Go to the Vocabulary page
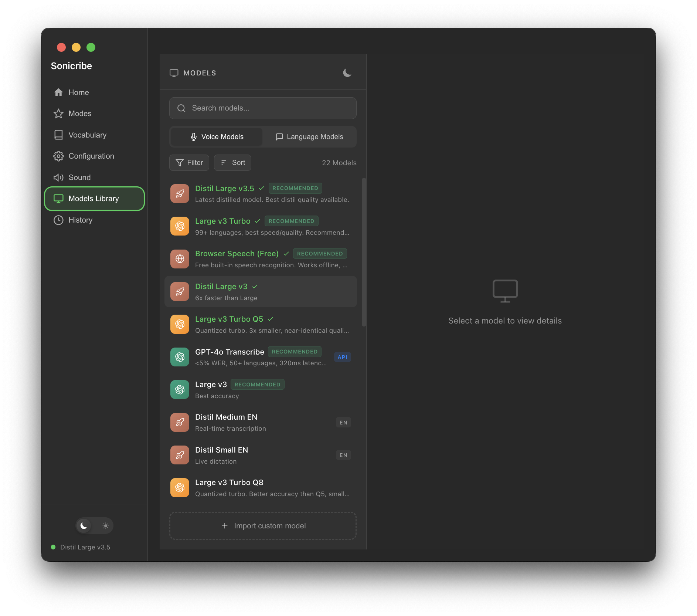This screenshot has height=616, width=697. coord(94,135)
